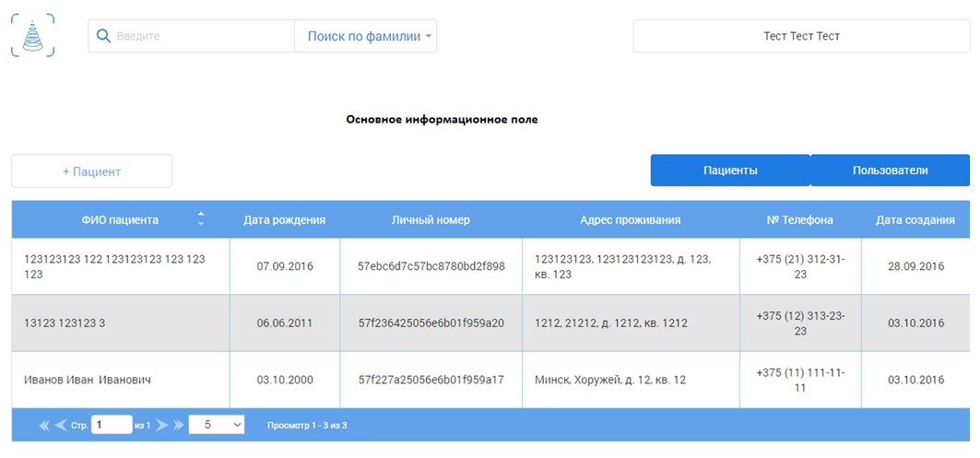Click address Минск, Хоружей, д. 12
The image size is (980, 458).
630,380
